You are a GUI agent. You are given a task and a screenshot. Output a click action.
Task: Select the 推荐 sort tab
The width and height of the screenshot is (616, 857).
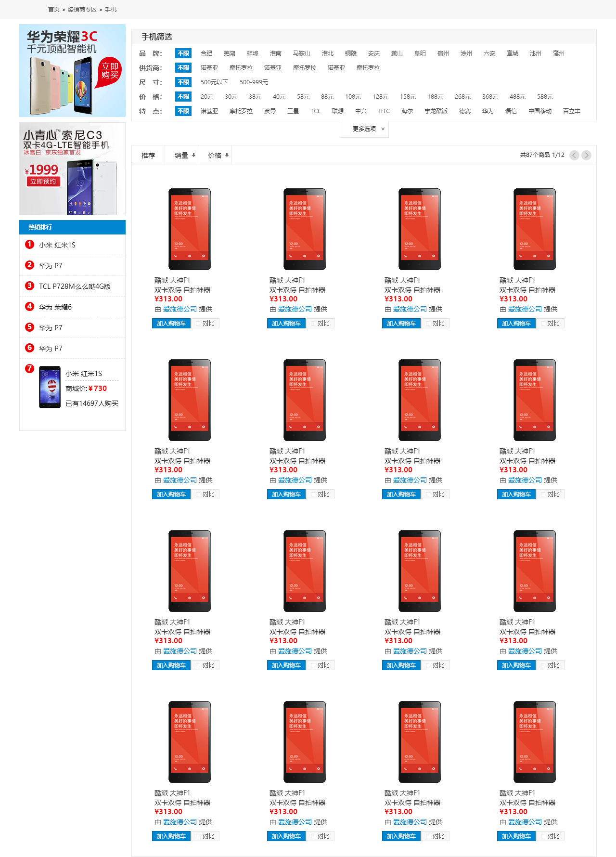coord(148,156)
